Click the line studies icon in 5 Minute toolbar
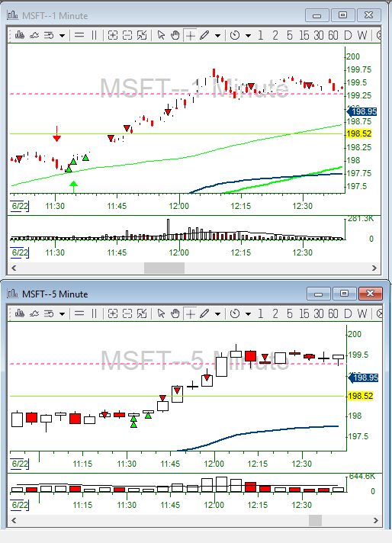The width and height of the screenshot is (392, 543). [34, 313]
